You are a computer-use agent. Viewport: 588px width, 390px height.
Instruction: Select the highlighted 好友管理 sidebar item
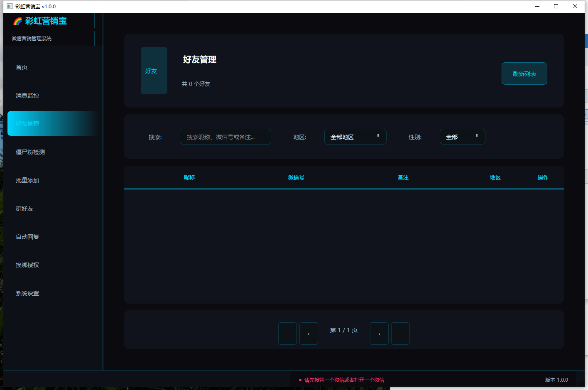click(x=53, y=123)
